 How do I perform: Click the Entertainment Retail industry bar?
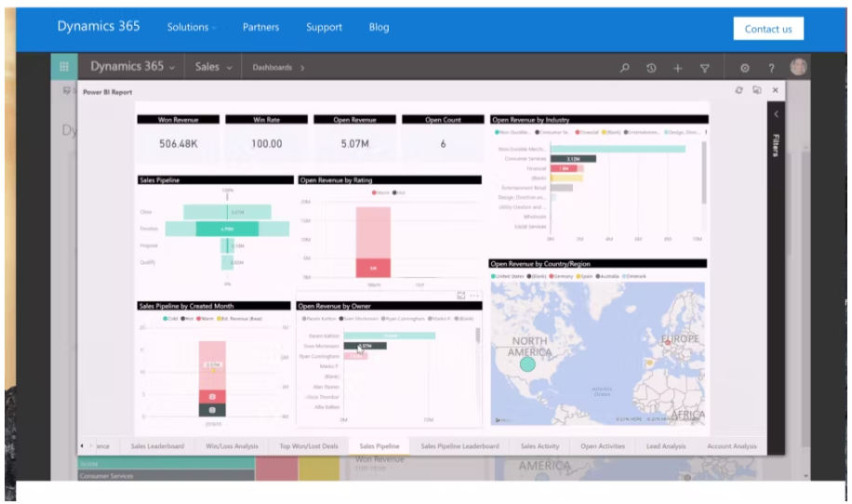(561, 188)
